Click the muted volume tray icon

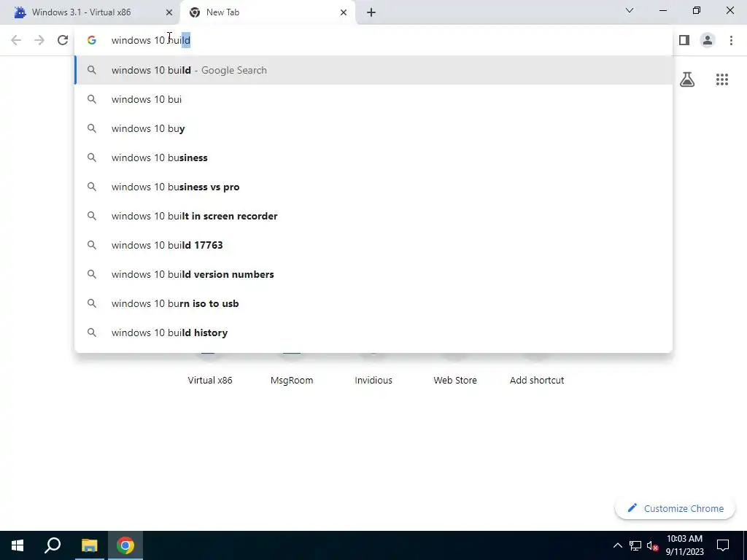point(652,545)
